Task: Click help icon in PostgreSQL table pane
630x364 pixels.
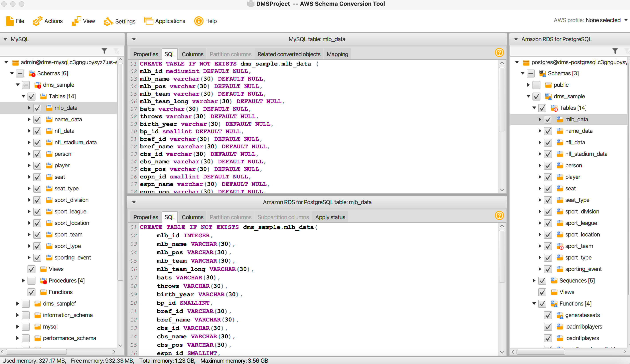Action: pos(499,216)
